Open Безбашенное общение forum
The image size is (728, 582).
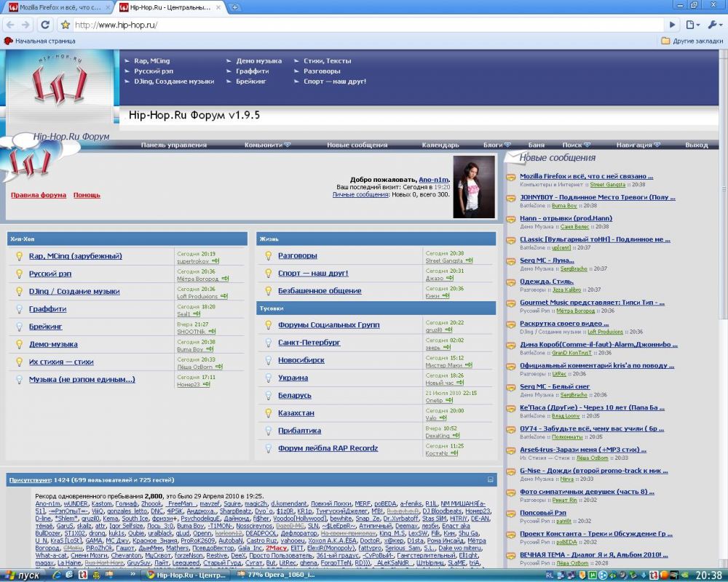click(x=320, y=290)
